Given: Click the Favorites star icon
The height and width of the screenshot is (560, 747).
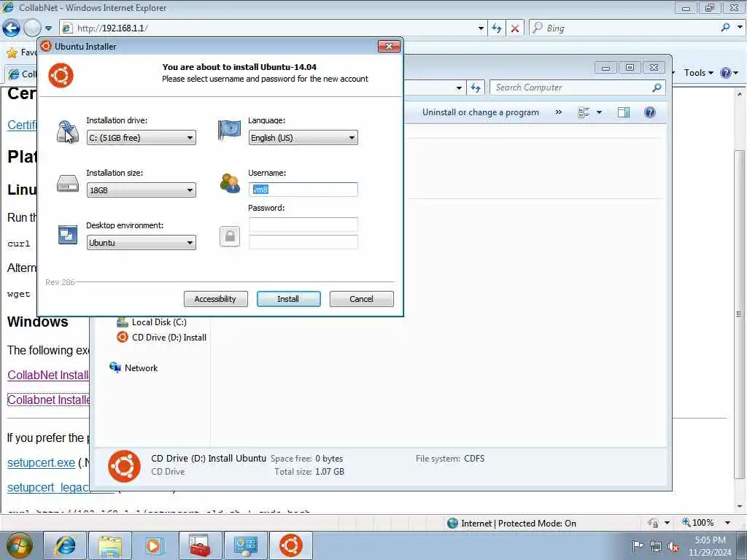Looking at the screenshot, I should tap(12, 52).
